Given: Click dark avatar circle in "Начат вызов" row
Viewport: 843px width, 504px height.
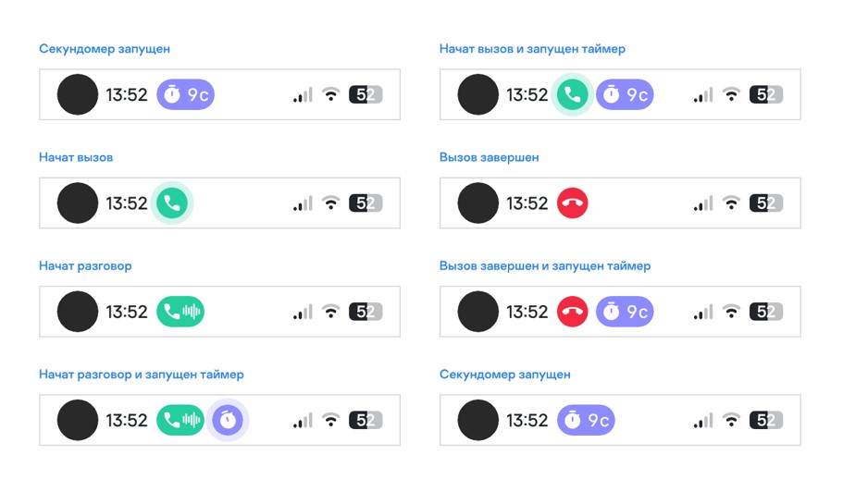Looking at the screenshot, I should click(x=78, y=203).
